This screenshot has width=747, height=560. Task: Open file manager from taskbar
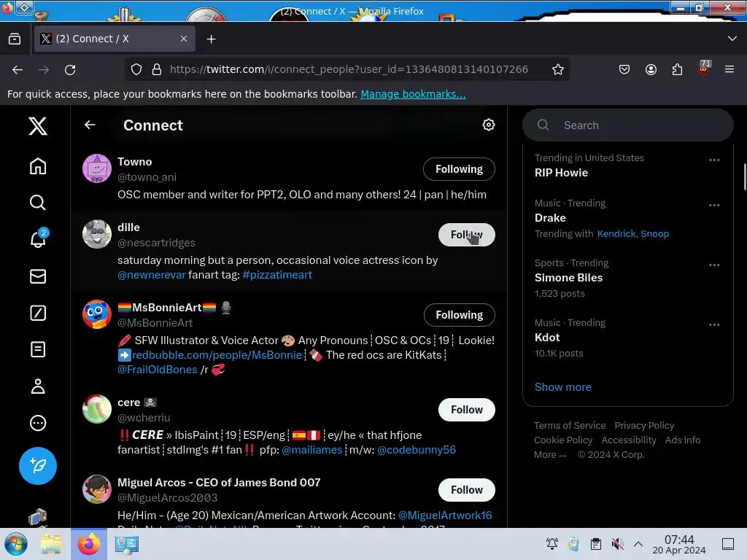(x=51, y=544)
